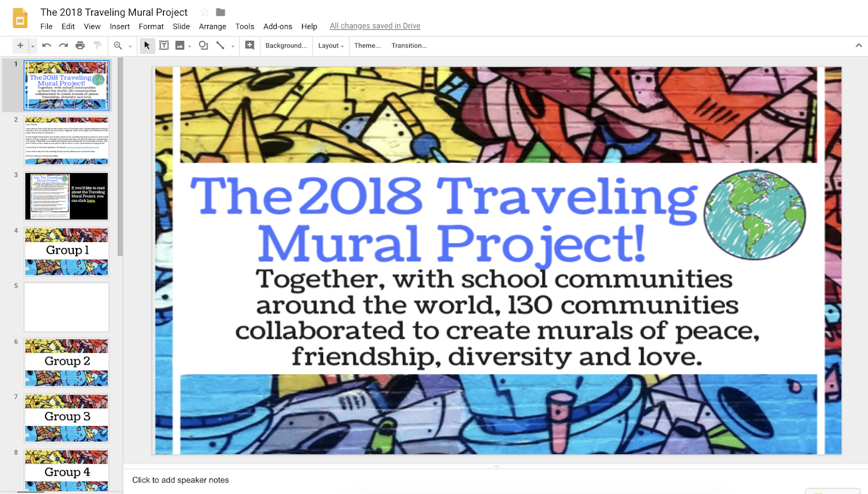
Task: Move presentation to folder icon
Action: point(220,12)
